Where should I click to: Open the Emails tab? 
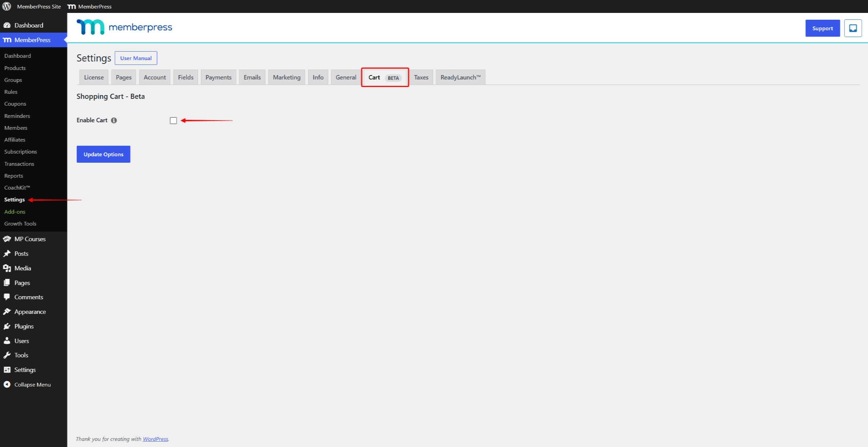(252, 77)
